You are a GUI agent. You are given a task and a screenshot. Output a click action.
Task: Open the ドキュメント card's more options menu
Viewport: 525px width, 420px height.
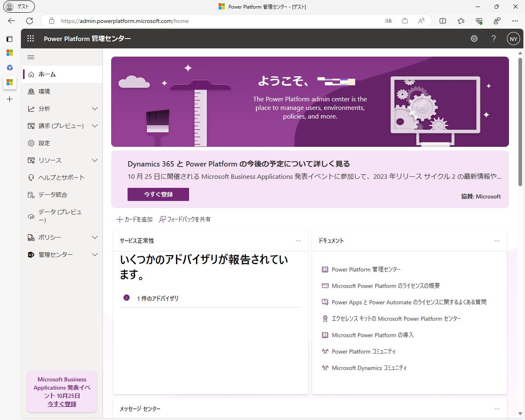[497, 241]
